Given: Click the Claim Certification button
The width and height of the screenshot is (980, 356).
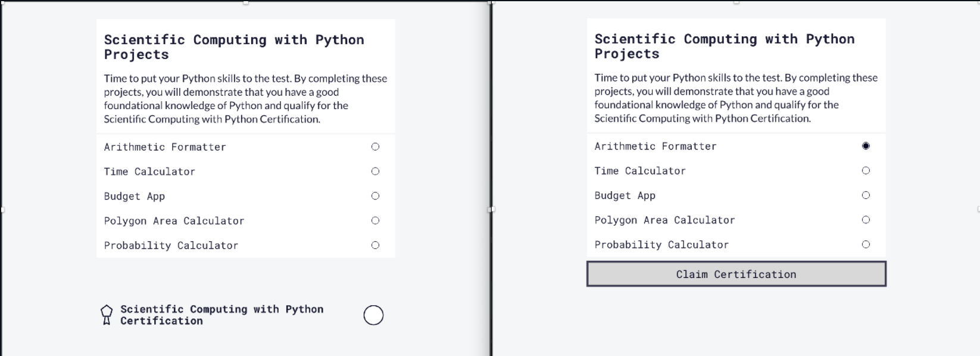Looking at the screenshot, I should (x=736, y=274).
